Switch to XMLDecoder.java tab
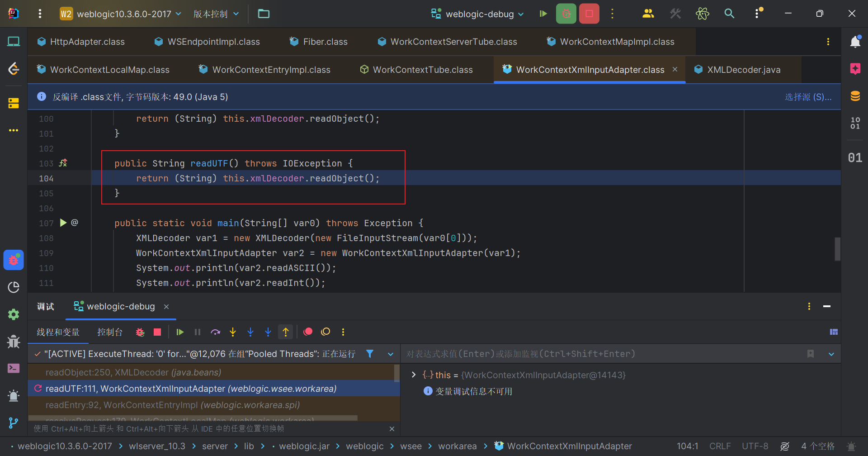The height and width of the screenshot is (456, 868). (x=737, y=70)
